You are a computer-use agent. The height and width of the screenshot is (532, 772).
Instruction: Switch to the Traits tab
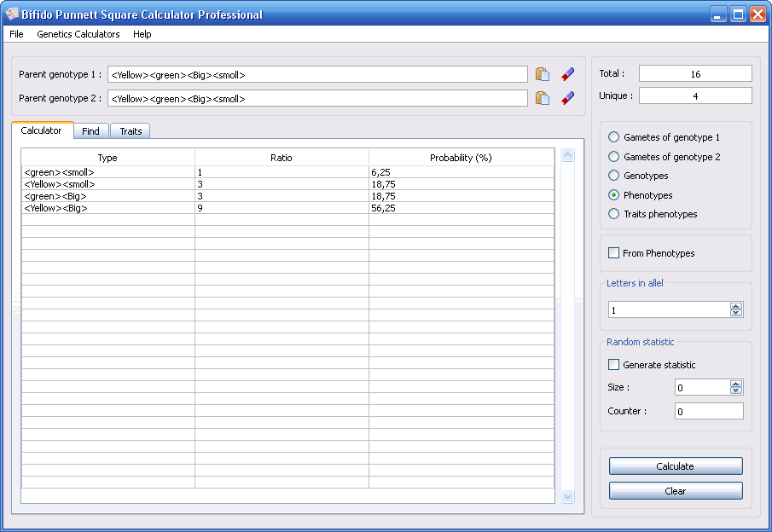[x=131, y=131]
